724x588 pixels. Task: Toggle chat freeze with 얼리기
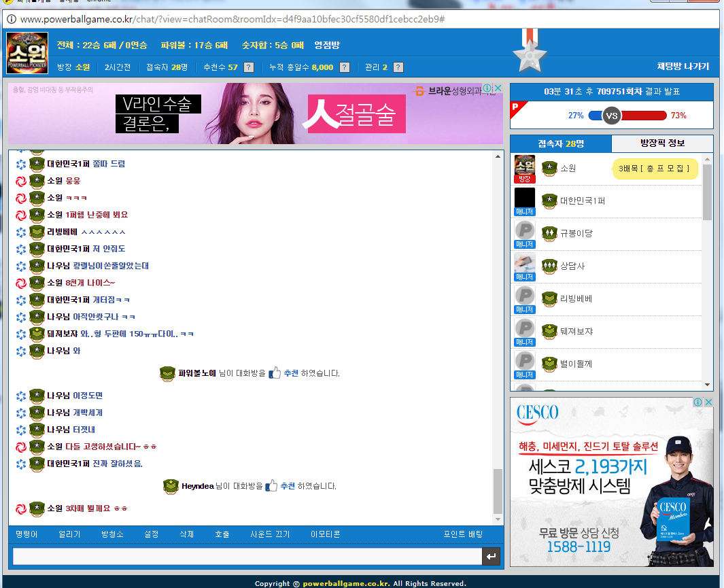pyautogui.click(x=70, y=534)
